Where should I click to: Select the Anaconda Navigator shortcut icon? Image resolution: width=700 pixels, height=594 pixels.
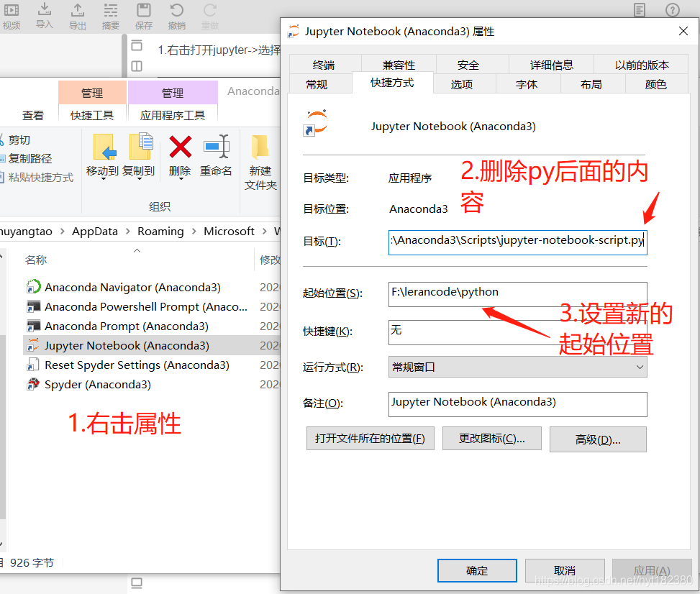pyautogui.click(x=34, y=286)
